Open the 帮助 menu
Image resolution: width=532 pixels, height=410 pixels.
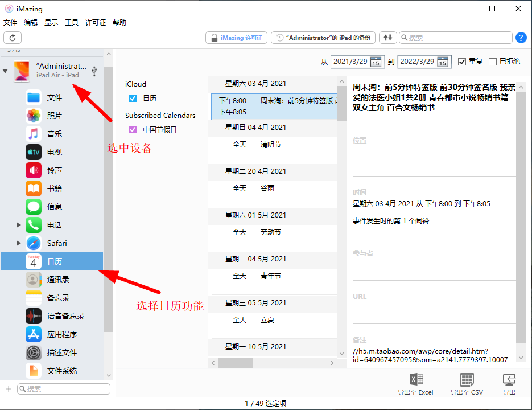click(x=119, y=22)
